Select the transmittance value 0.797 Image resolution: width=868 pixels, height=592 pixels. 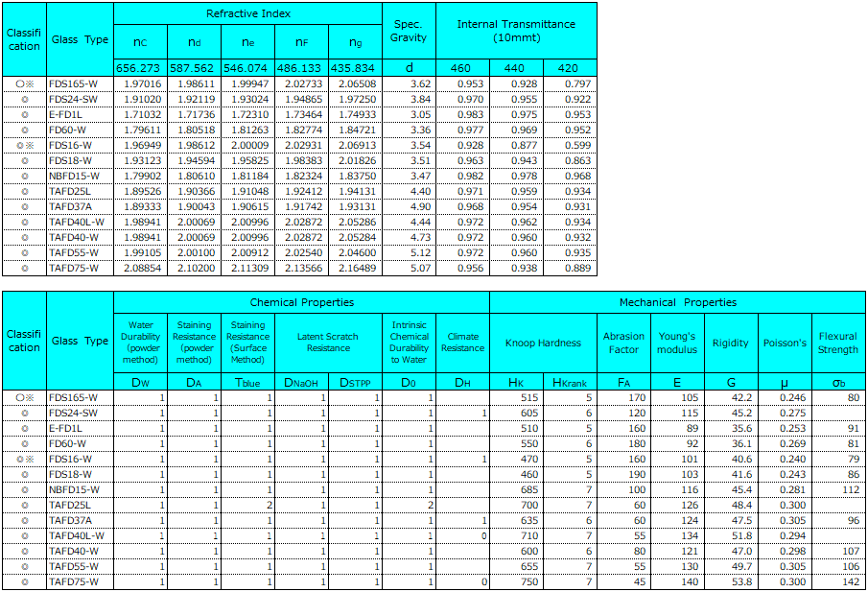coord(578,83)
